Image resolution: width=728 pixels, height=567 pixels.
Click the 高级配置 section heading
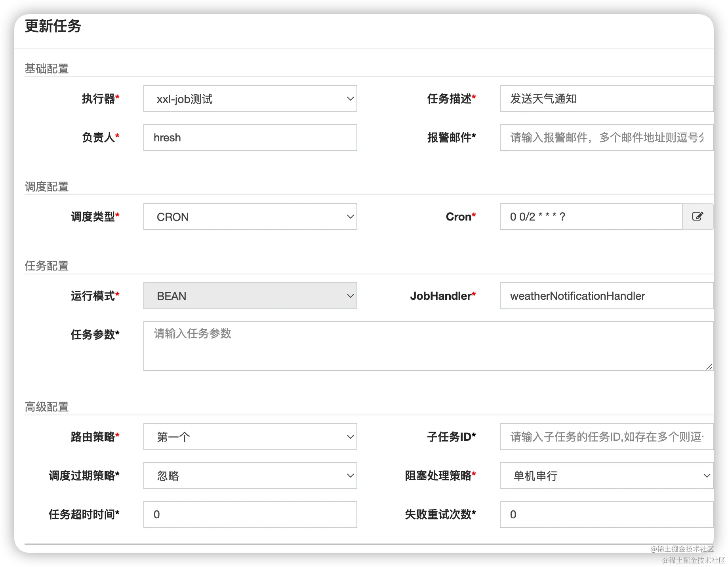(x=47, y=407)
